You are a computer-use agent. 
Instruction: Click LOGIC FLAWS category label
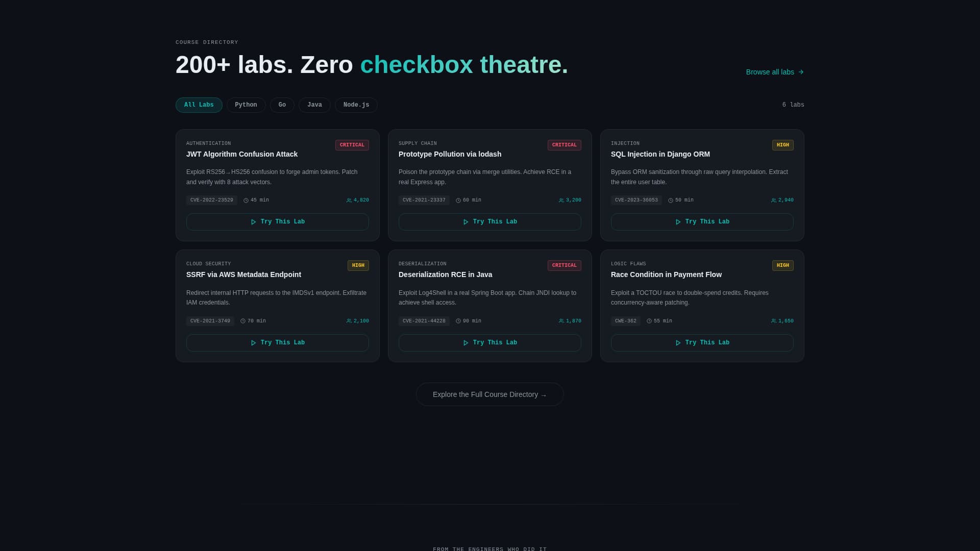[628, 264]
